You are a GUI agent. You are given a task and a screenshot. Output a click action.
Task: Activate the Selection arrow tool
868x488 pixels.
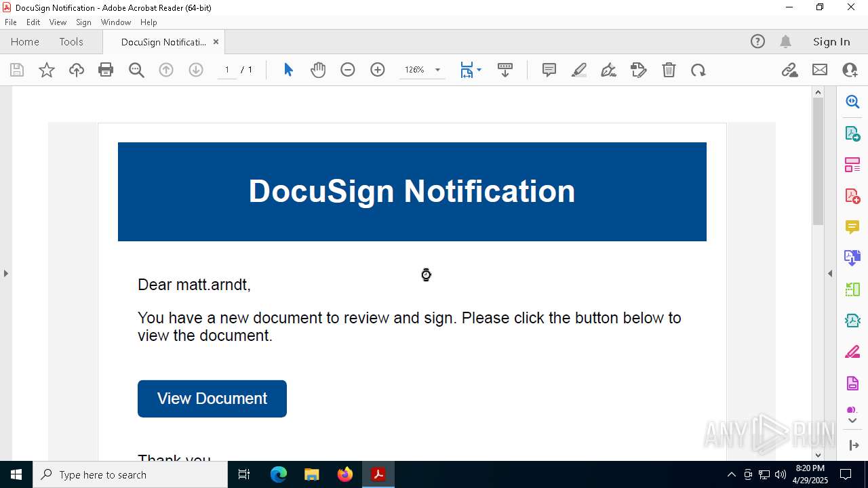pos(288,70)
